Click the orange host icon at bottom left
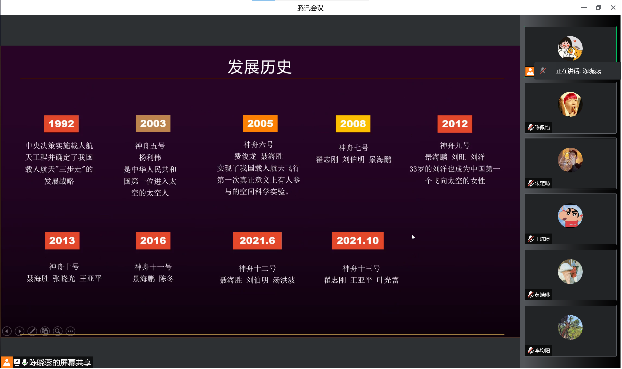The image size is (622, 369). [7, 362]
